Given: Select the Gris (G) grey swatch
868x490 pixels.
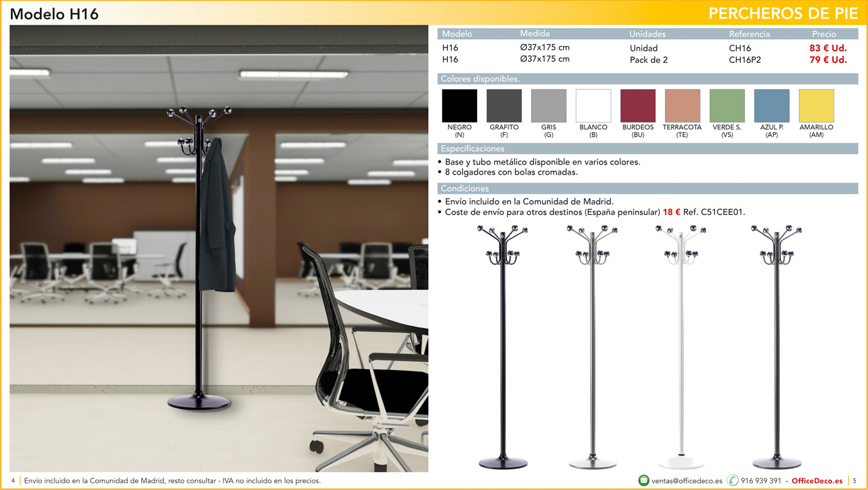Looking at the screenshot, I should (x=549, y=106).
